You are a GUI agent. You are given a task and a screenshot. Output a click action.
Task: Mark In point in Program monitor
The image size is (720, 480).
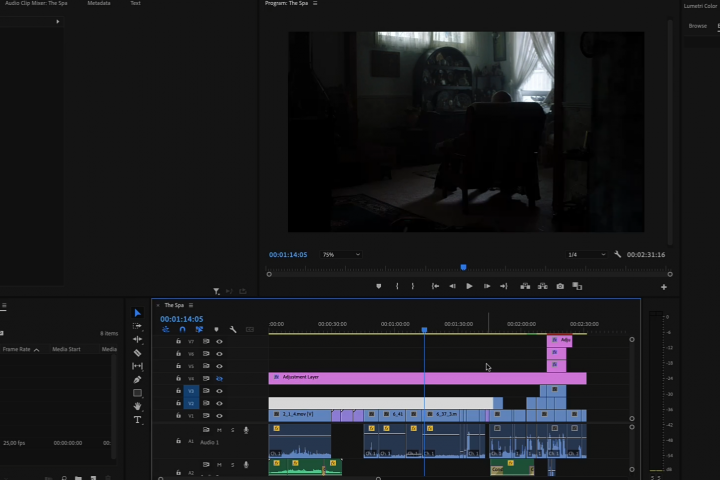click(397, 286)
